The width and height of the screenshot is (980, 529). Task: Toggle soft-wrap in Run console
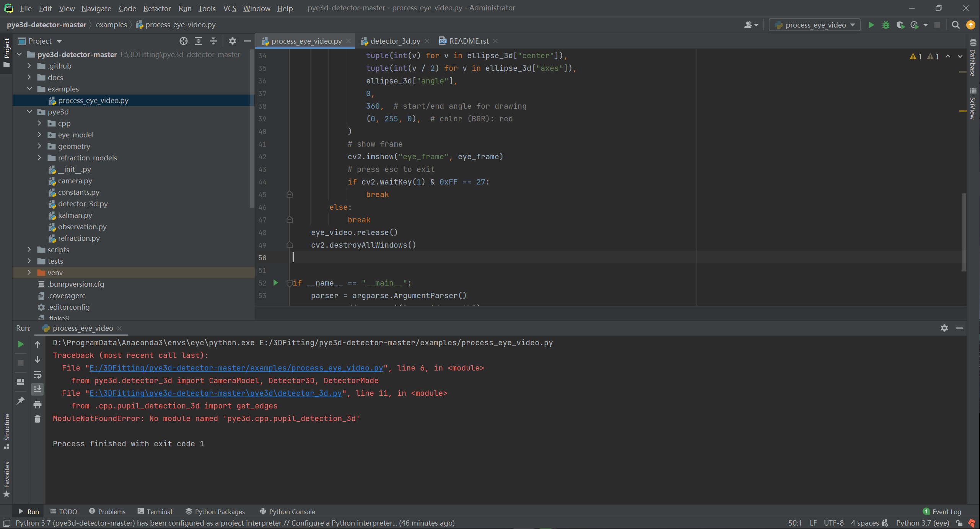[37, 374]
